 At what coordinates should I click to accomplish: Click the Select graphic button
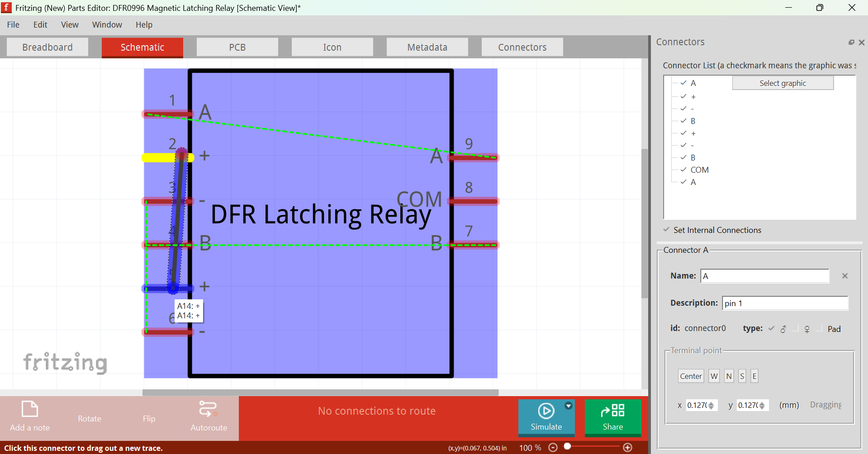click(x=783, y=83)
